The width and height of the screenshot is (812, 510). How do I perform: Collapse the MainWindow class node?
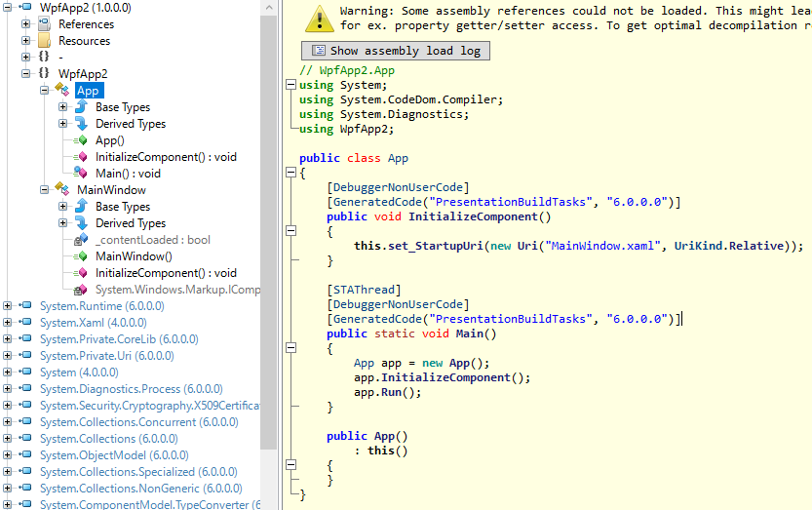(45, 190)
